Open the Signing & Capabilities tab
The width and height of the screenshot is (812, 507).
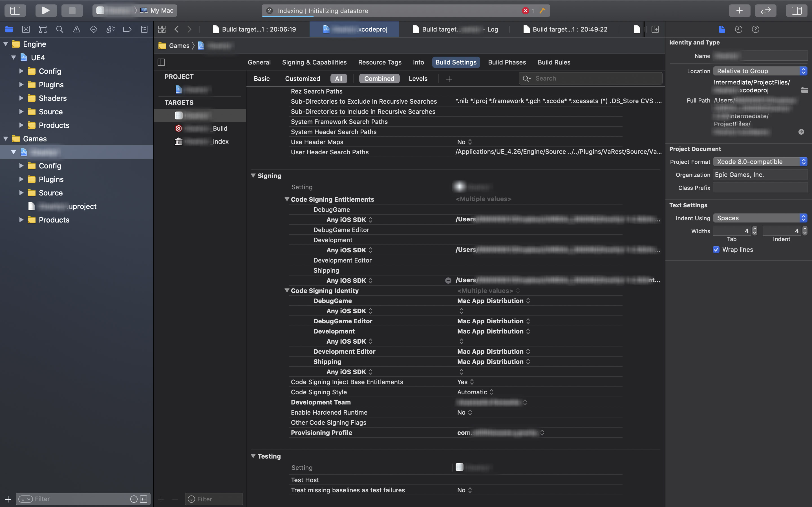(x=314, y=62)
